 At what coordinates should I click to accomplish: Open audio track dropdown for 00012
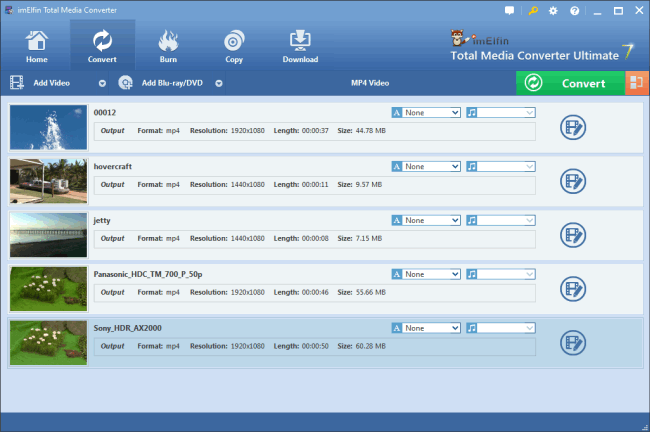501,112
